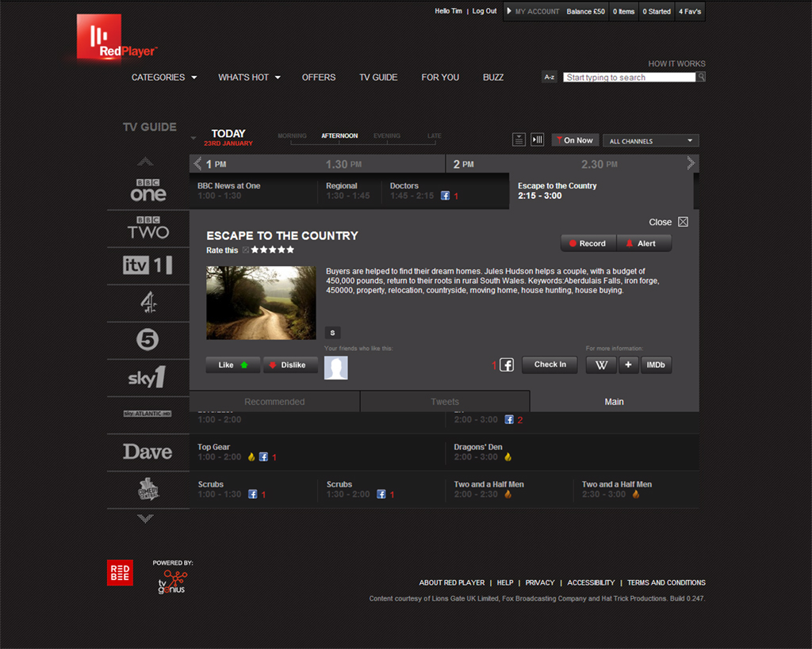Viewport: 812px width, 649px height.
Task: Open the IMDb info button
Action: point(656,365)
